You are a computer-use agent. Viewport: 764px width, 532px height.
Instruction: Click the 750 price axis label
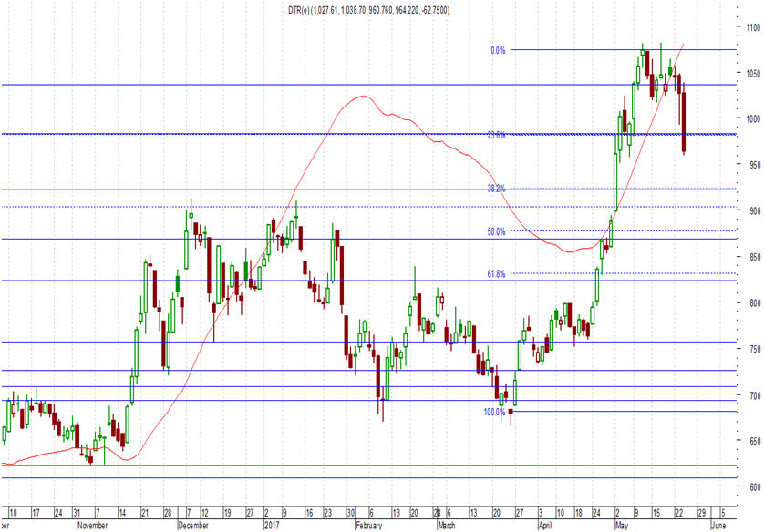755,349
